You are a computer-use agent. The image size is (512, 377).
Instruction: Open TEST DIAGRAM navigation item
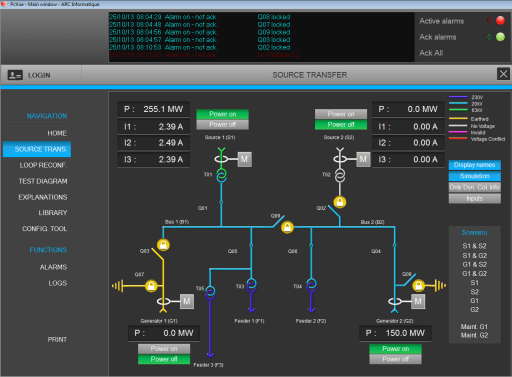point(43,181)
